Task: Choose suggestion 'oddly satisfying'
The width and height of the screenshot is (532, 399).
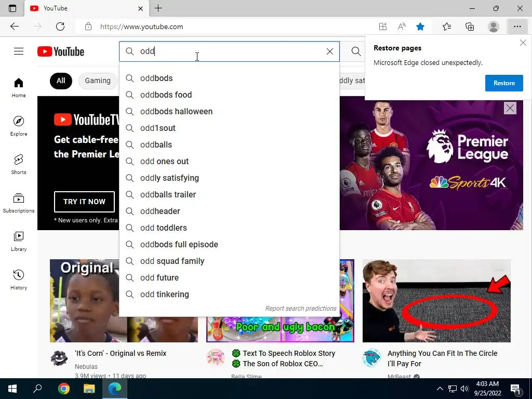Action: pyautogui.click(x=229, y=178)
